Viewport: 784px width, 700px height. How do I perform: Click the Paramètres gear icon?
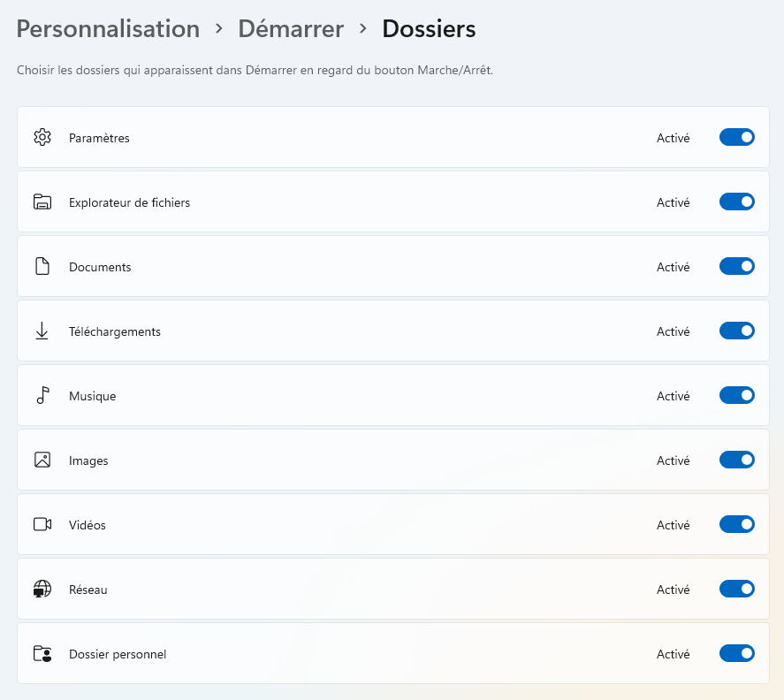click(x=42, y=137)
